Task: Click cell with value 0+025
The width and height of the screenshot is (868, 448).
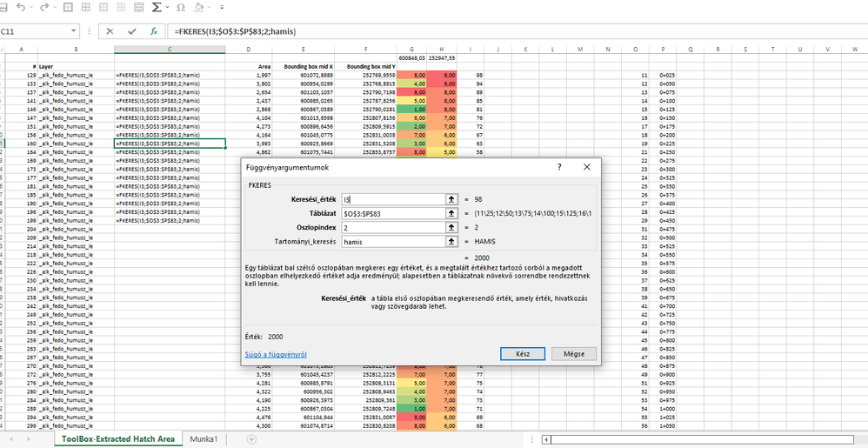Action: point(664,75)
